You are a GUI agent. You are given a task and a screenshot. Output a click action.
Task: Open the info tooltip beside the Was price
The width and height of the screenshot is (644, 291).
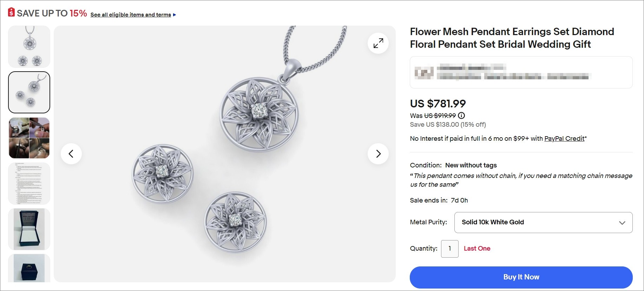click(461, 115)
